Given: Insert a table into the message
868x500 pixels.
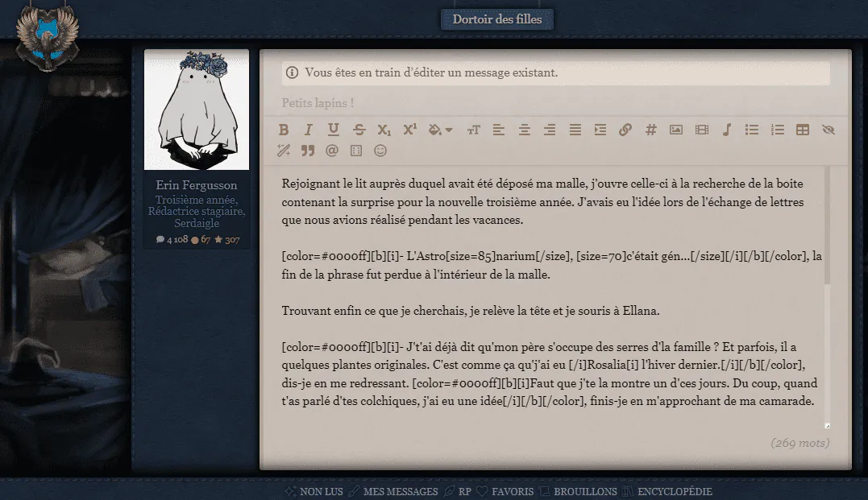Looking at the screenshot, I should click(x=803, y=130).
